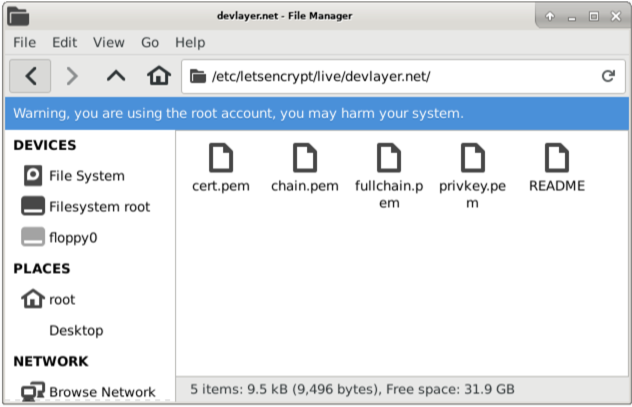Open File System in the sidebar
The image size is (632, 407).
[x=89, y=176]
